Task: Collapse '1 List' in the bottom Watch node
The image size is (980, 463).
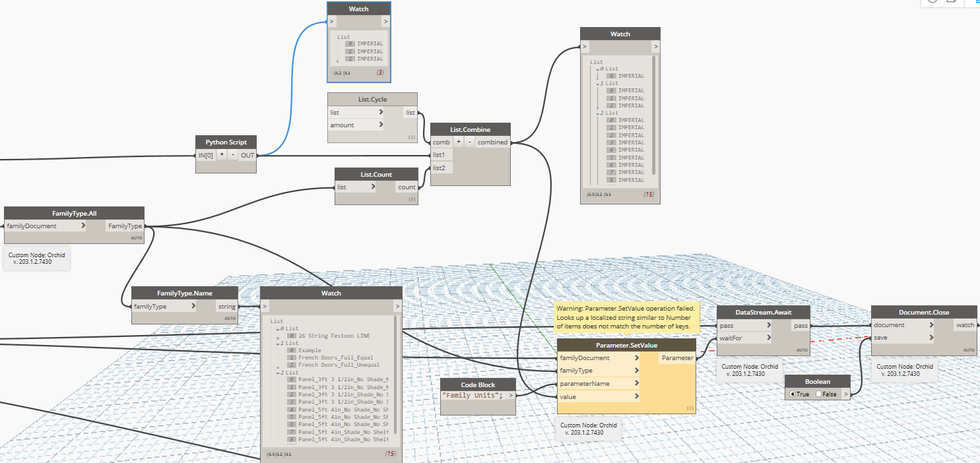Action: tap(278, 344)
